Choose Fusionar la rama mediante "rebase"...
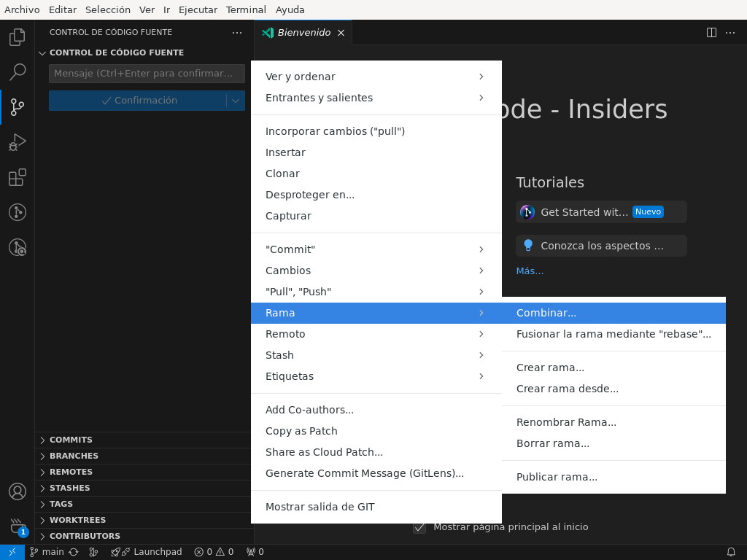Viewport: 747px width, 560px height. tap(614, 334)
